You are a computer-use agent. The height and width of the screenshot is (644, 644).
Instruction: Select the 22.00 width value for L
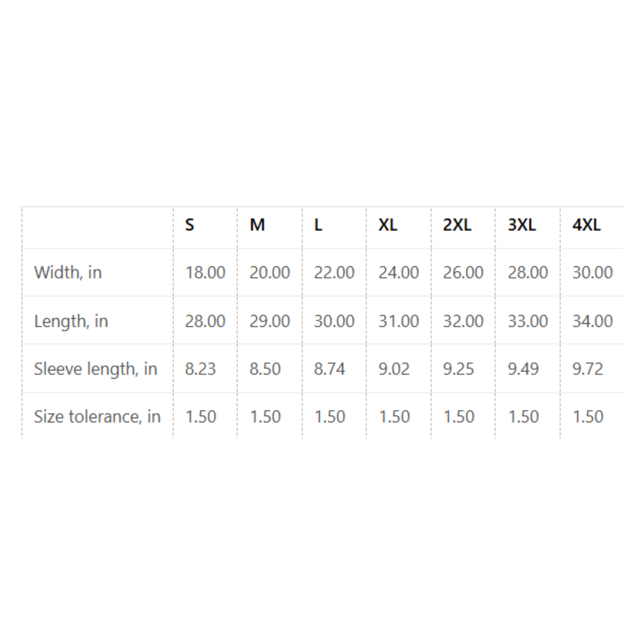(334, 273)
